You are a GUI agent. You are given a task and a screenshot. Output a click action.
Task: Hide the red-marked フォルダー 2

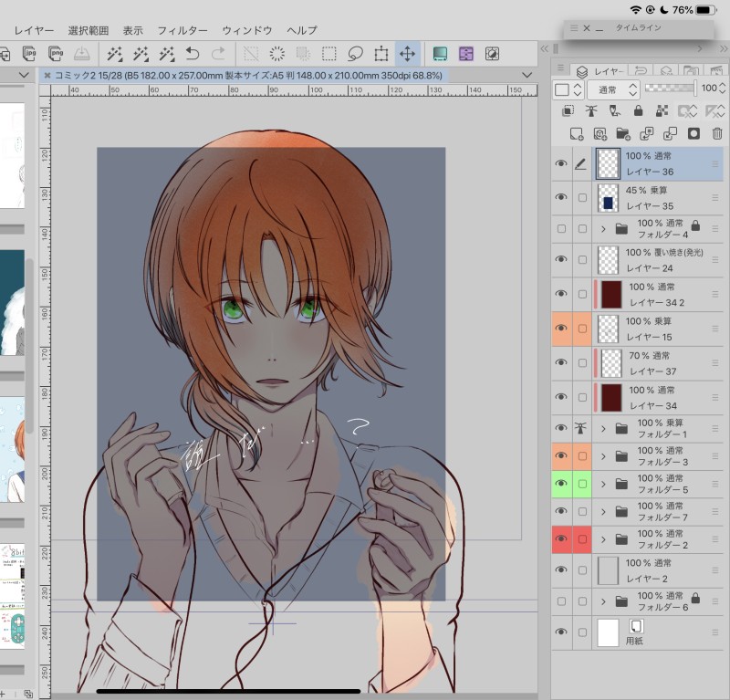tap(561, 539)
